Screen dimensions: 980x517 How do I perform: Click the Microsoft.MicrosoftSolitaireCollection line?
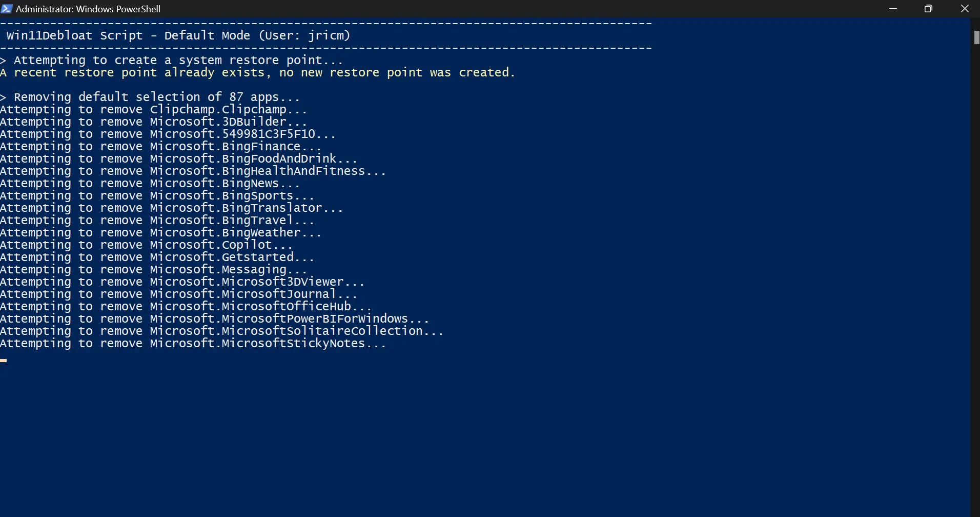[221, 331]
